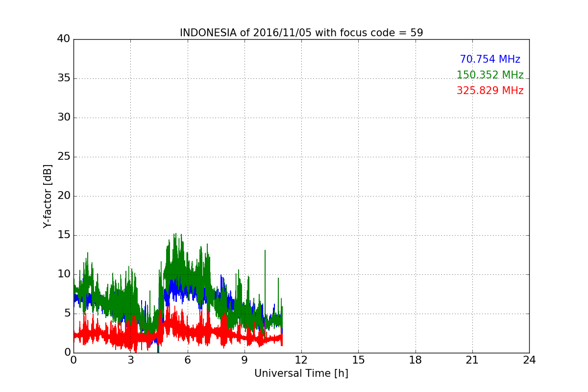Click x-axis tick label 24
This screenshot has height=392, width=588.
(x=529, y=360)
